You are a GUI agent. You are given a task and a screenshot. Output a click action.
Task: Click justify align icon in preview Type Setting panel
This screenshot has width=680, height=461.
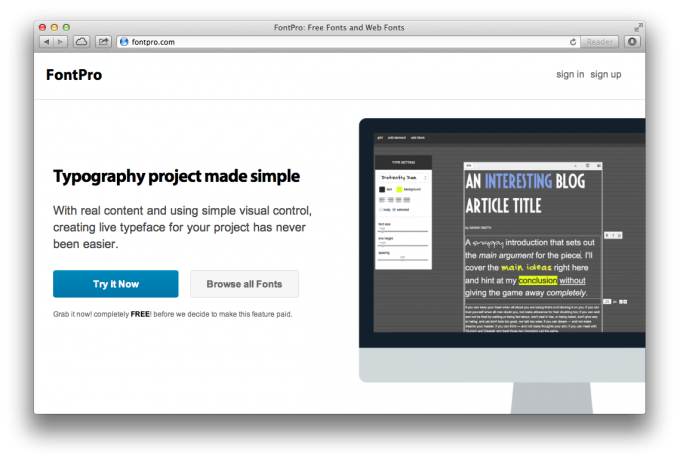407,200
